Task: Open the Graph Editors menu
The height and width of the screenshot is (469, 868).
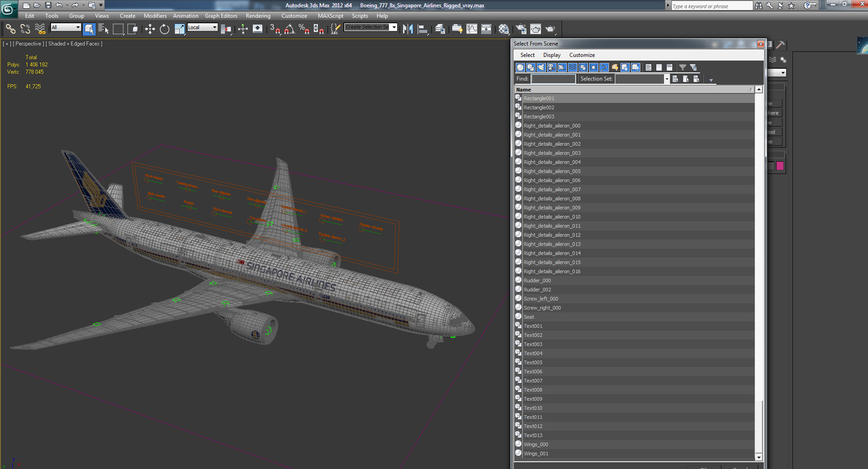Action: pyautogui.click(x=221, y=16)
